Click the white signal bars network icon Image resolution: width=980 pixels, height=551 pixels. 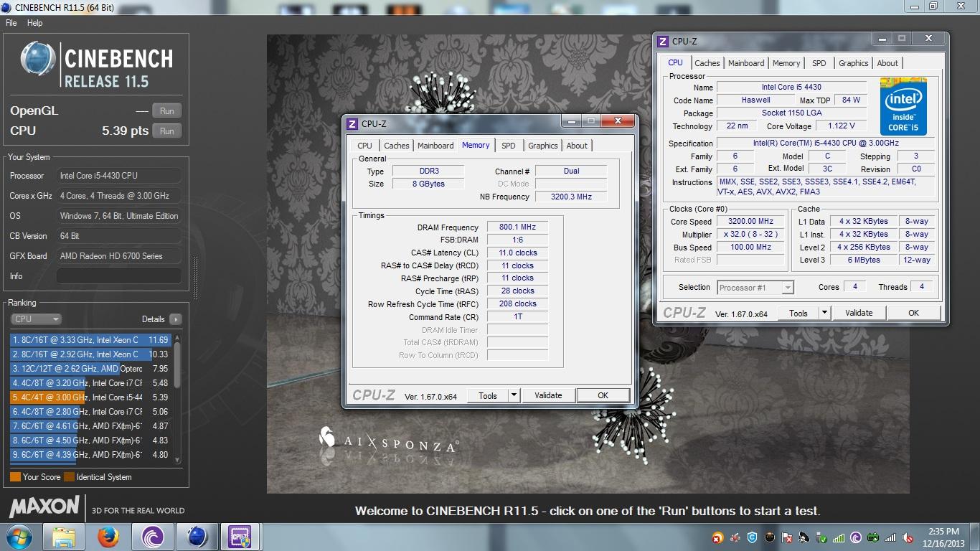(890, 537)
